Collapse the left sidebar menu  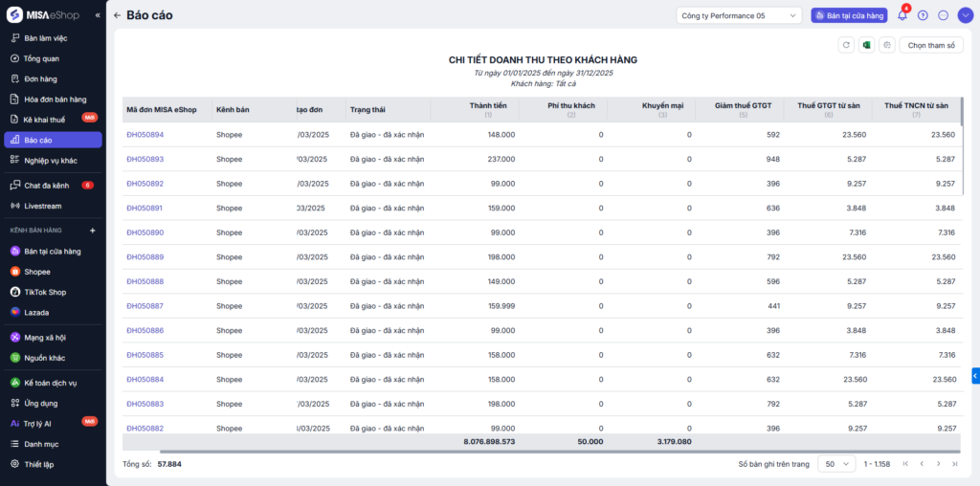pyautogui.click(x=97, y=15)
